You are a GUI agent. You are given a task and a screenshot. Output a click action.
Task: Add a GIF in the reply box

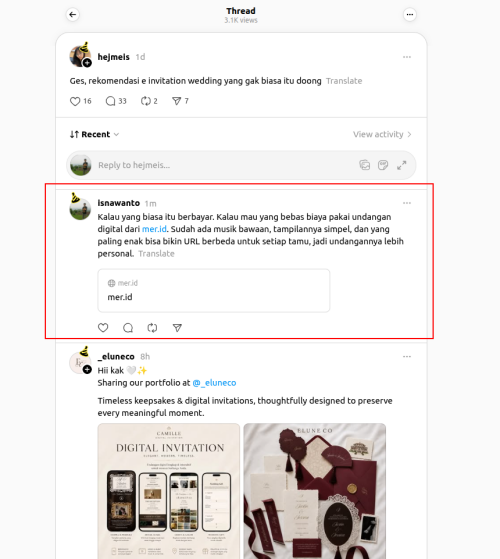click(383, 165)
